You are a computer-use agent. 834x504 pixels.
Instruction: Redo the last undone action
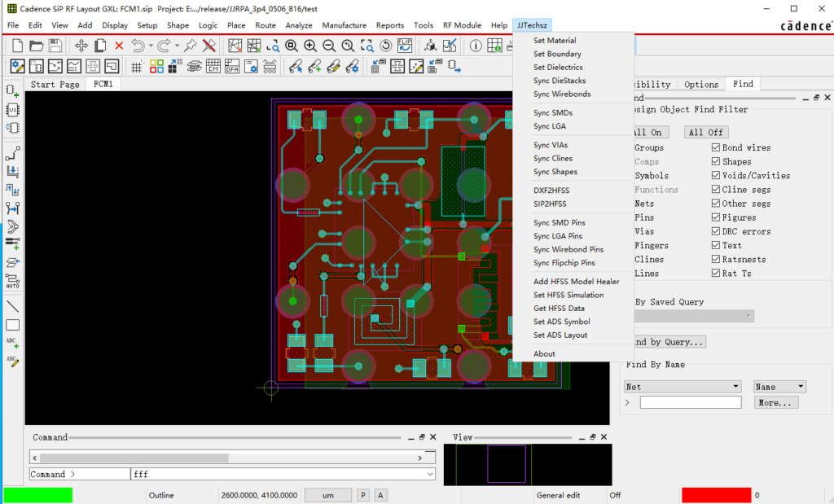(x=165, y=46)
